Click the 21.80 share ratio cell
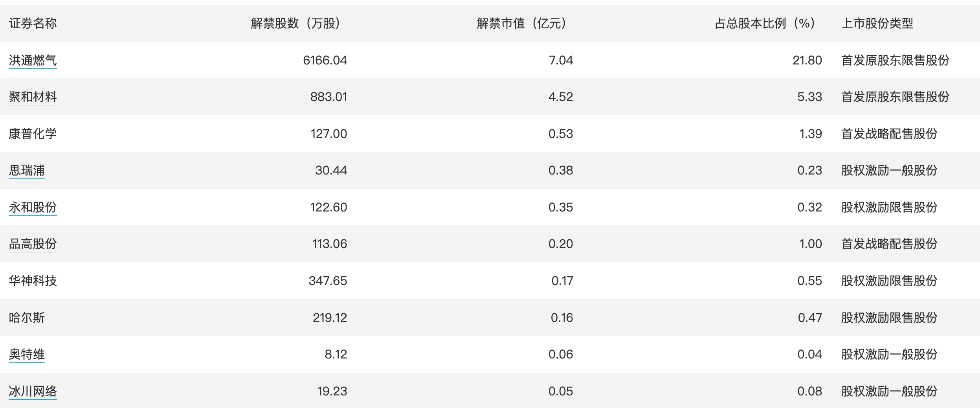This screenshot has width=980, height=408. [x=807, y=60]
